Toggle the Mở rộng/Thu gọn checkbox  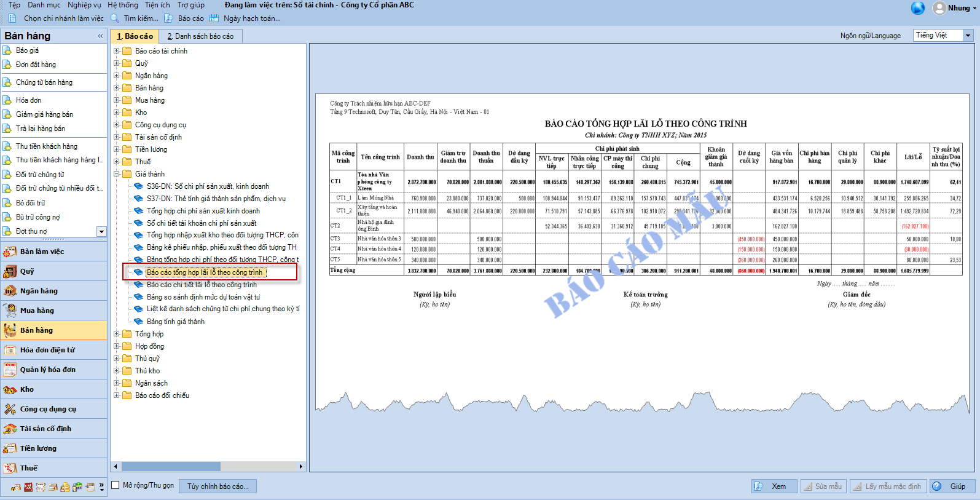tap(115, 485)
